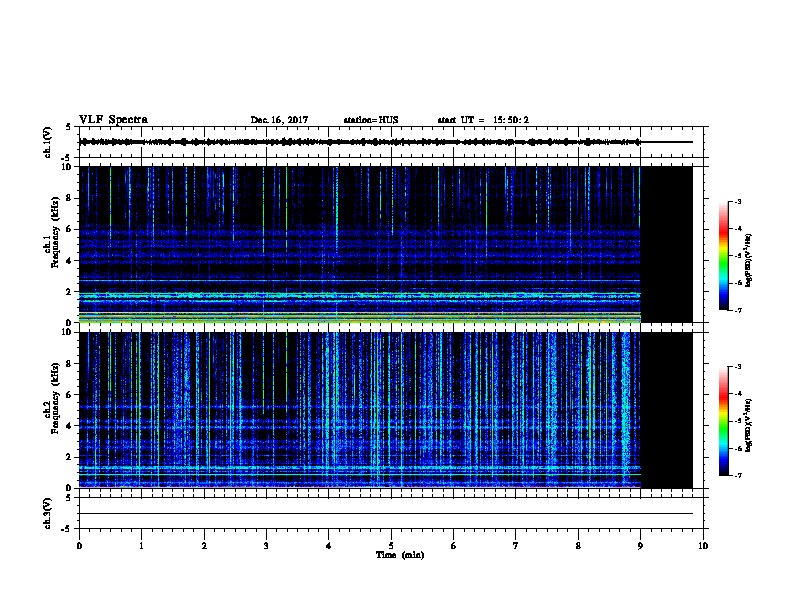Click the ch.2 spectrogram panel

tap(391, 410)
